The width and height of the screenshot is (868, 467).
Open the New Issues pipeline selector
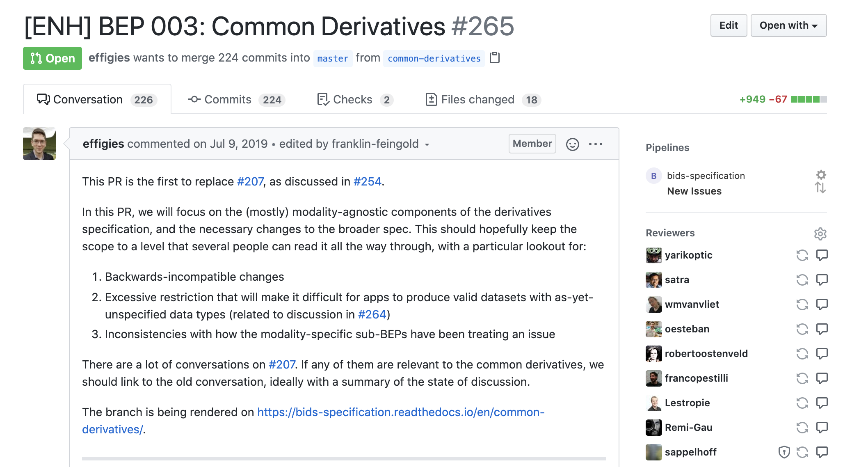pyautogui.click(x=694, y=191)
